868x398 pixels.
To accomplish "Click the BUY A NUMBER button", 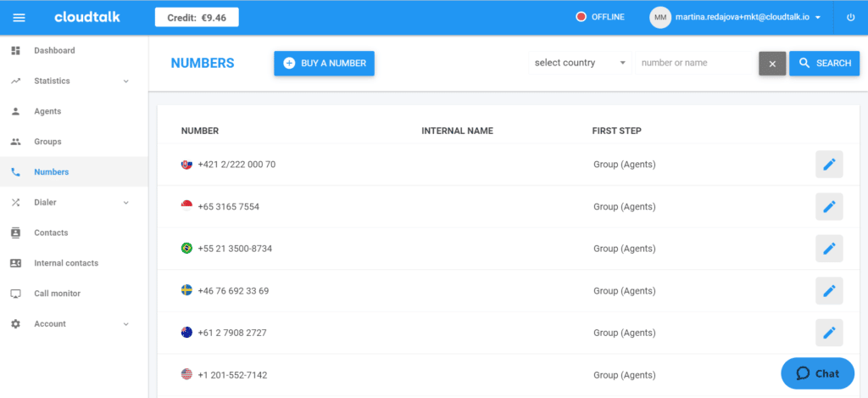I will pyautogui.click(x=324, y=64).
